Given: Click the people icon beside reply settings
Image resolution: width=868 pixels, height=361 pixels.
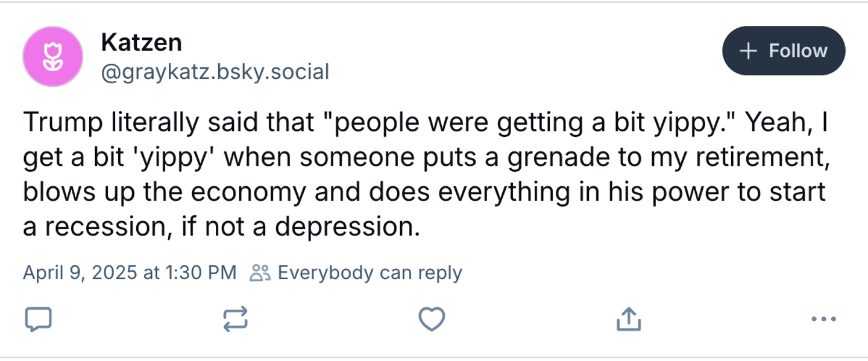Looking at the screenshot, I should (260, 273).
